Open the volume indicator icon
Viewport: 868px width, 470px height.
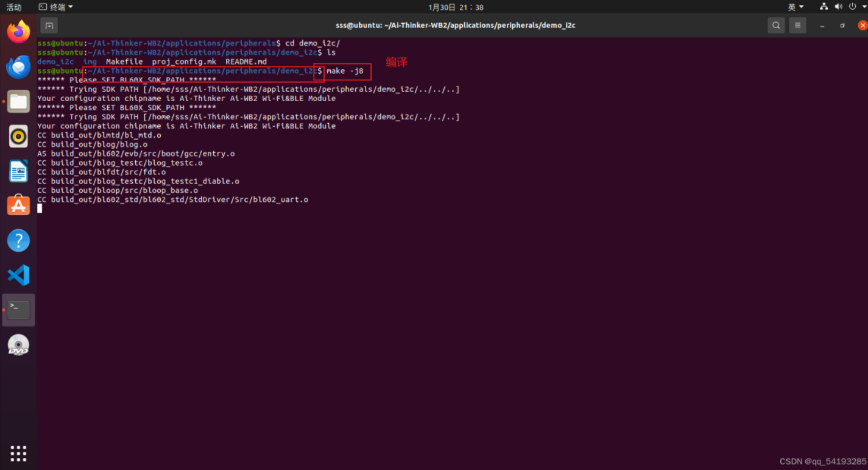click(838, 7)
